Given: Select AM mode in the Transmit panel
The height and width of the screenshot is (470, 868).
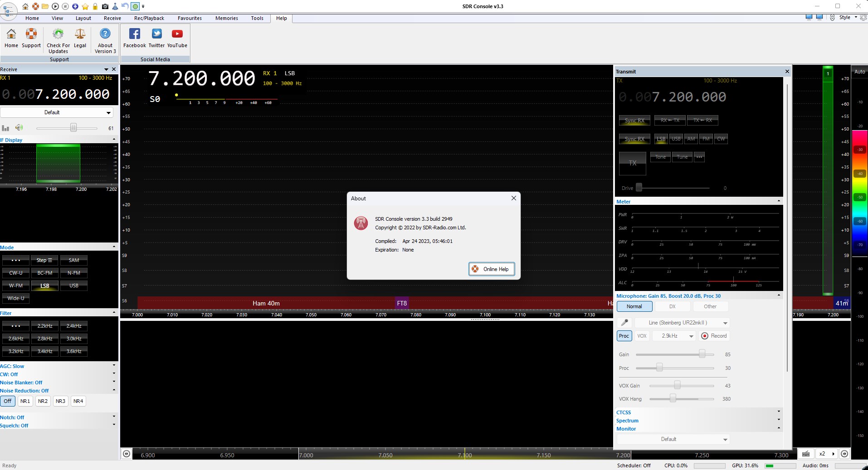Looking at the screenshot, I should click(x=691, y=139).
